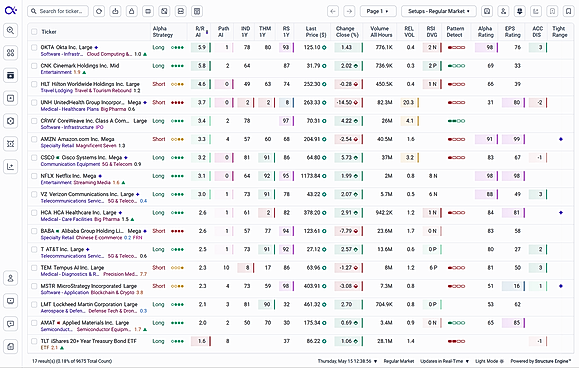Click the Regular Market status bar label
579x368 pixels.
(x=399, y=361)
